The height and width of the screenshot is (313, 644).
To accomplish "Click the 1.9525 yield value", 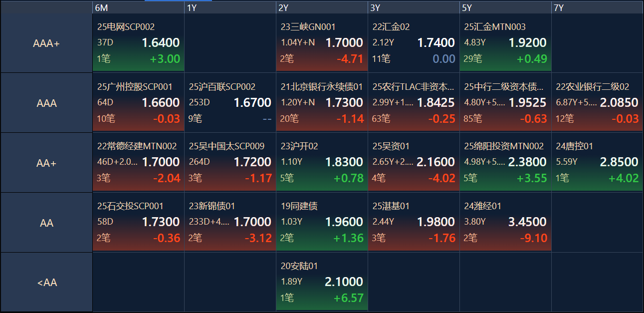I will [528, 102].
